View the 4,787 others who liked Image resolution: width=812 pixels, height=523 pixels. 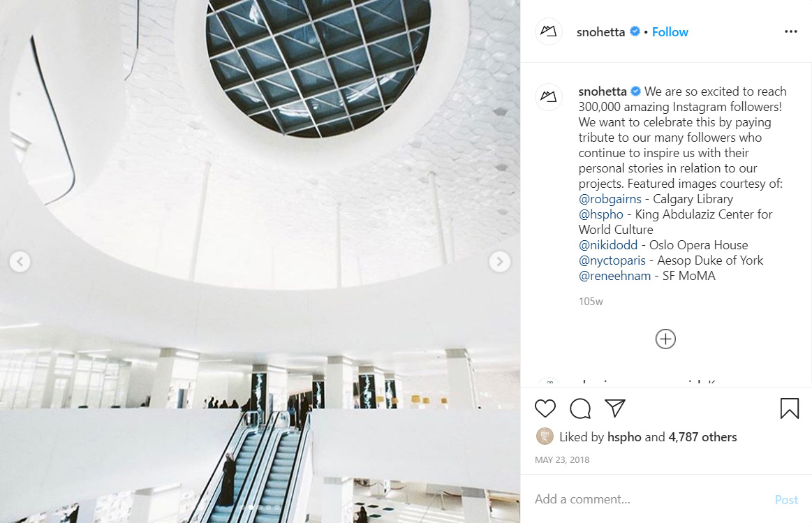click(702, 437)
